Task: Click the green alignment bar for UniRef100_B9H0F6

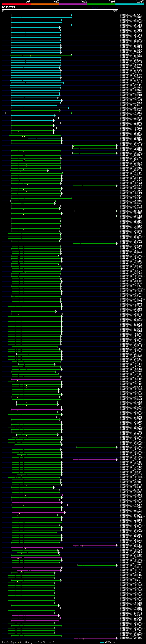Action: pos(95,186)
